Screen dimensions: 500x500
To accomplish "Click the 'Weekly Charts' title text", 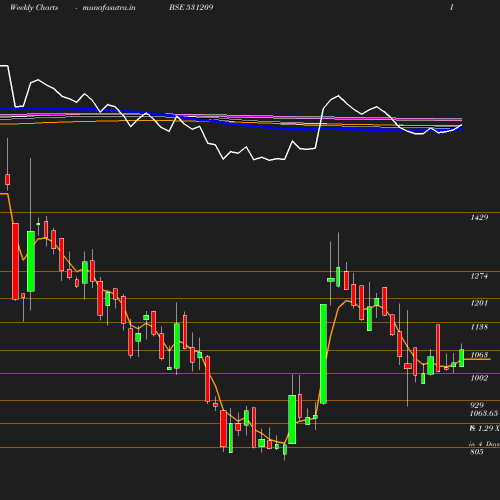I will pos(34,7).
